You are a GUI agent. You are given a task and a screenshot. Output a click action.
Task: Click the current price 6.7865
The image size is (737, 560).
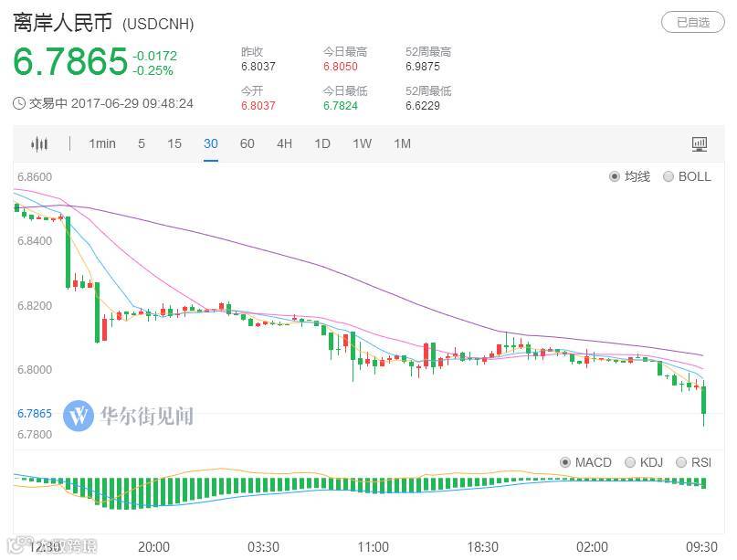point(70,61)
